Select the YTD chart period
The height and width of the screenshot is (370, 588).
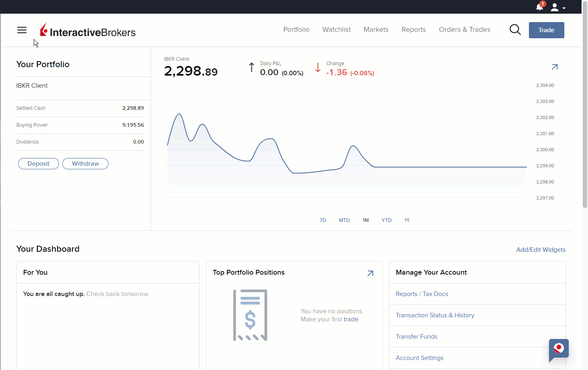[x=386, y=220]
